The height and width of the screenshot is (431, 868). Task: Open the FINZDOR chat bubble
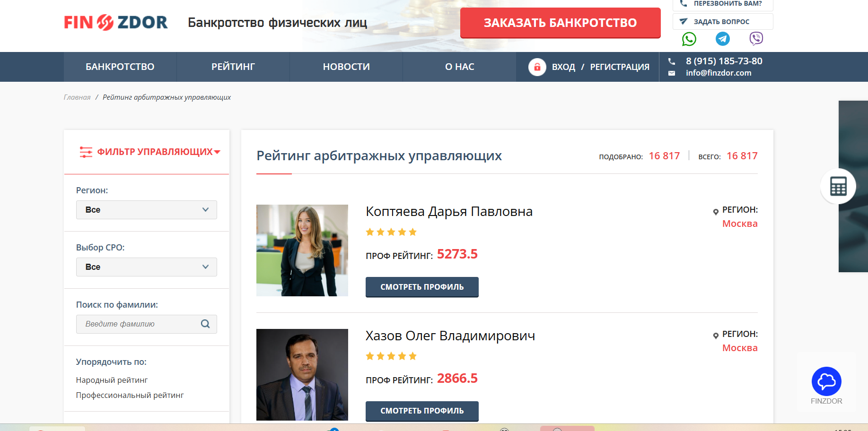(x=826, y=381)
